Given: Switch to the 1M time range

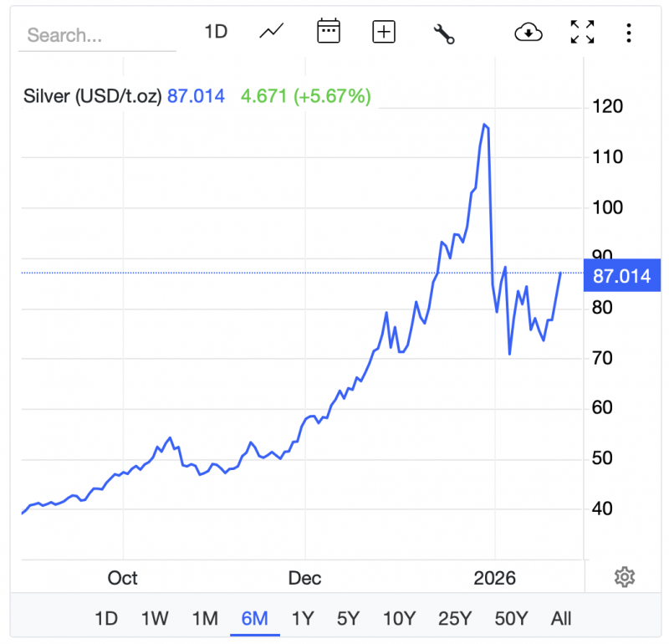Looking at the screenshot, I should (205, 619).
